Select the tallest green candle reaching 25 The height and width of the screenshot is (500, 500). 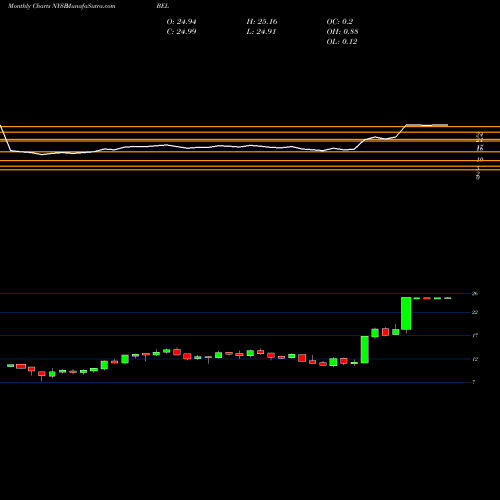tap(406, 313)
